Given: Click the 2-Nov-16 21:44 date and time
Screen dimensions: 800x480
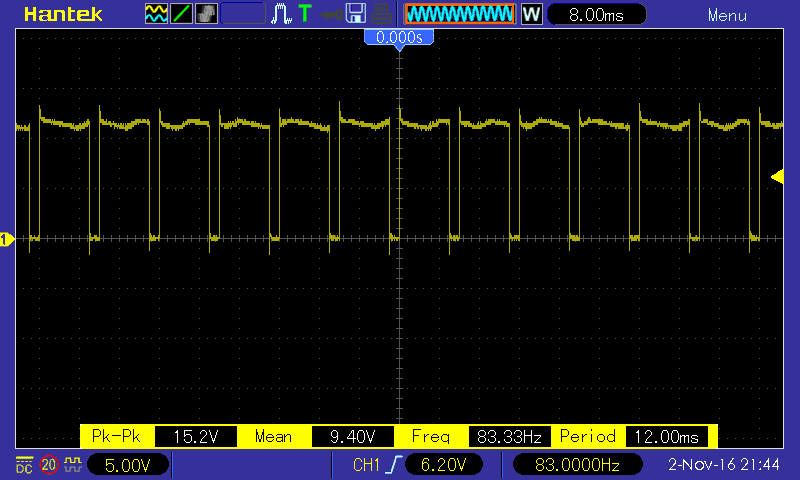Looking at the screenshot, I should (x=723, y=465).
